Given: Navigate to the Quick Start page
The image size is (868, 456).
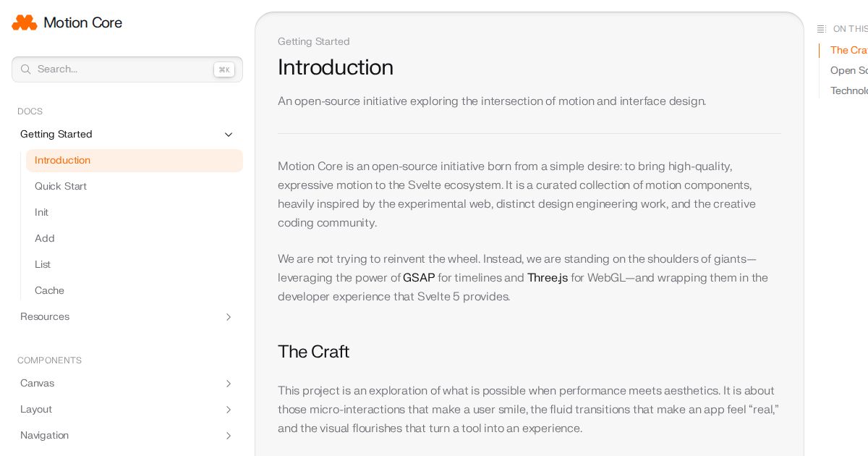Looking at the screenshot, I should [x=61, y=187].
